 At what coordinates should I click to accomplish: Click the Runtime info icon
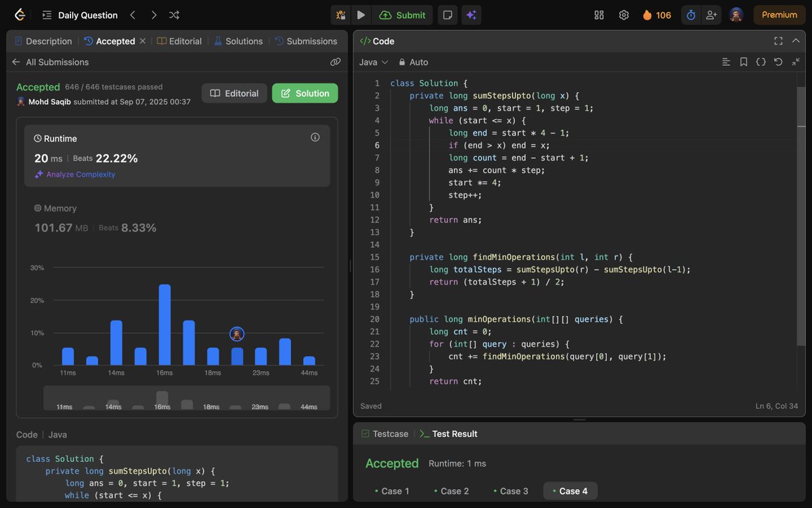point(315,137)
